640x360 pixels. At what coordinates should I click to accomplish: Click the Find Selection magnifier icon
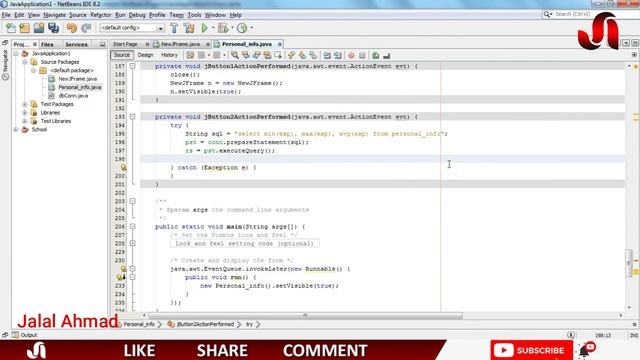coord(235,55)
